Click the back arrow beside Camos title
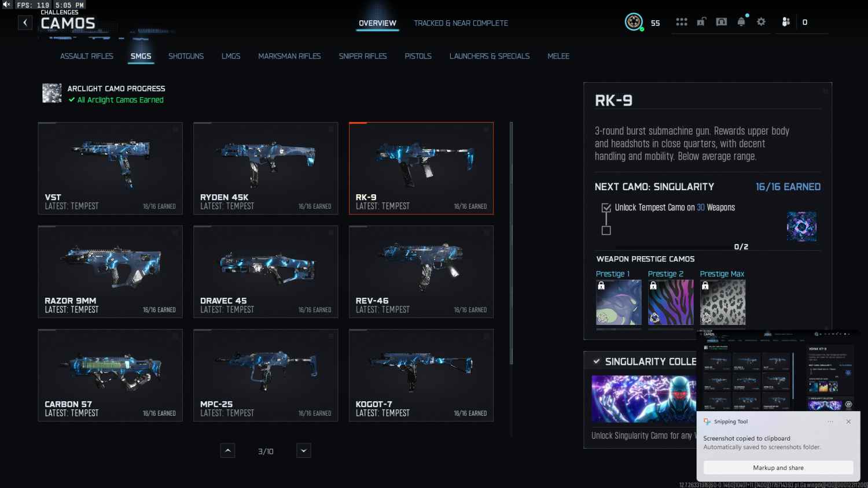This screenshot has height=488, width=868. (x=25, y=23)
